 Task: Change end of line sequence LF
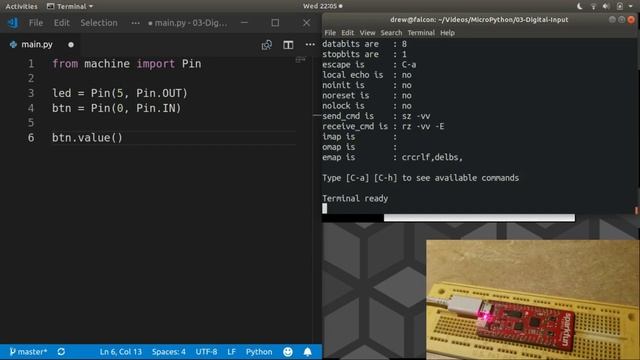pos(231,351)
